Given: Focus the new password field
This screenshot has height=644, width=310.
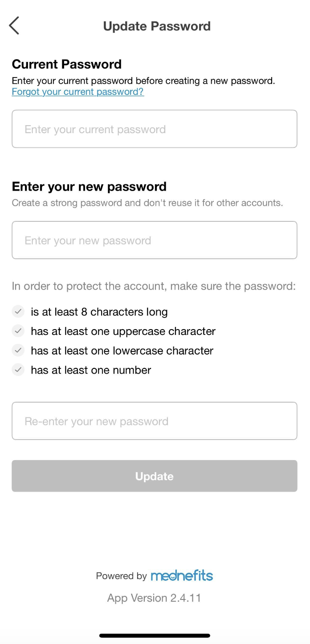Looking at the screenshot, I should point(155,240).
